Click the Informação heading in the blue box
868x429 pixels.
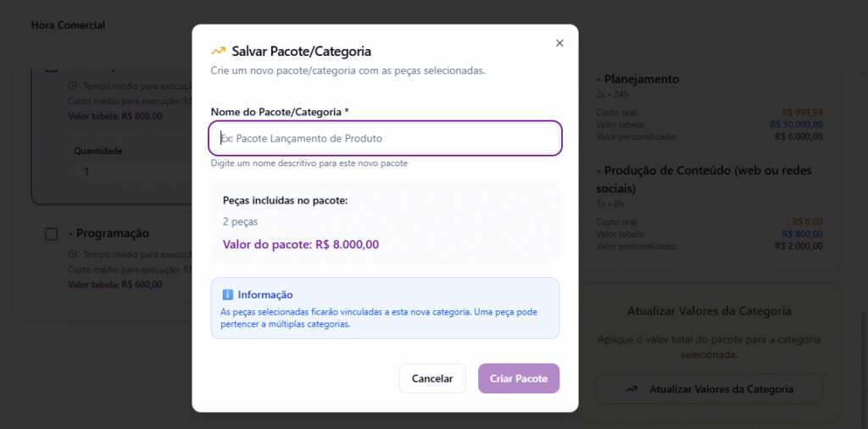coord(265,295)
